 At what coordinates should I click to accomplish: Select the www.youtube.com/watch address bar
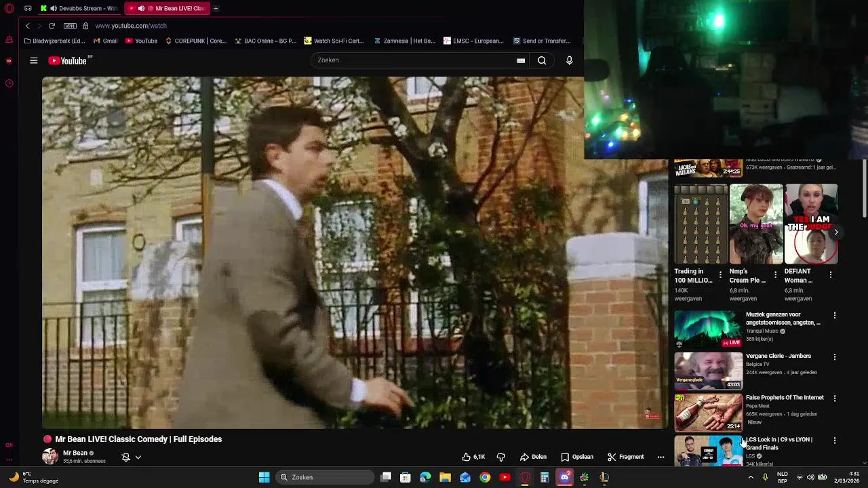pyautogui.click(x=131, y=26)
